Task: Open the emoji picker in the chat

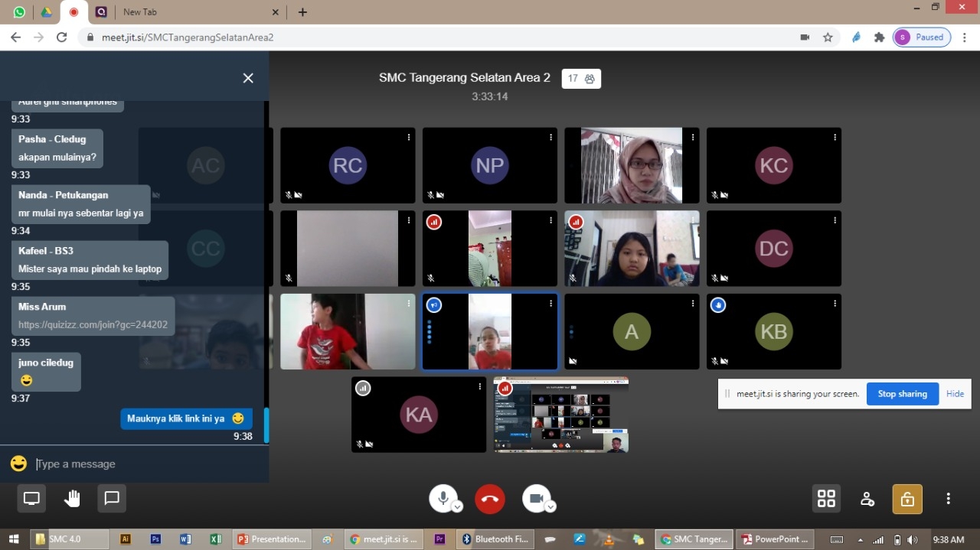Action: click(18, 463)
